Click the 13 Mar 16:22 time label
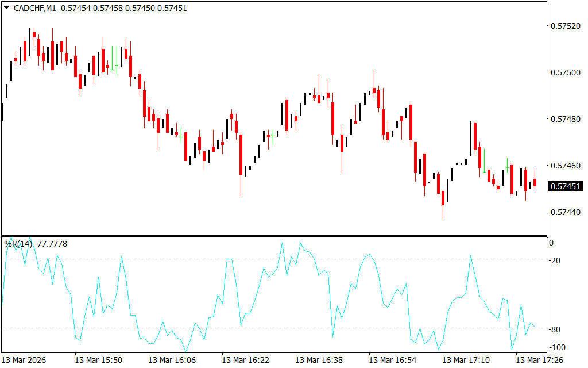Image resolution: width=588 pixels, height=368 pixels. 245,360
